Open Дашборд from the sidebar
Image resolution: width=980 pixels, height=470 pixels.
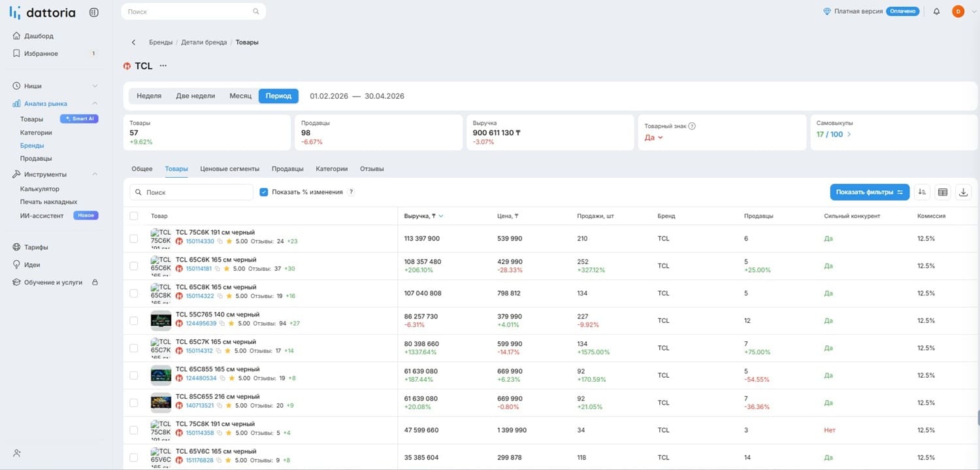tap(39, 36)
